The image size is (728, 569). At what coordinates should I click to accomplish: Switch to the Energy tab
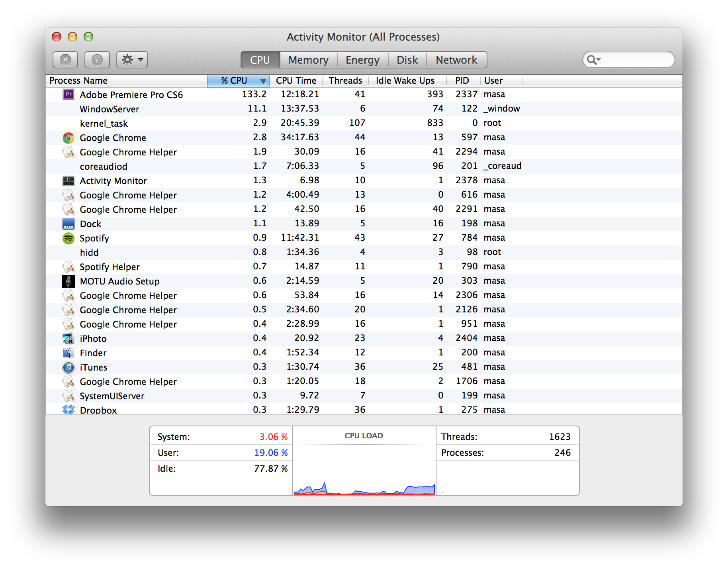tap(362, 60)
